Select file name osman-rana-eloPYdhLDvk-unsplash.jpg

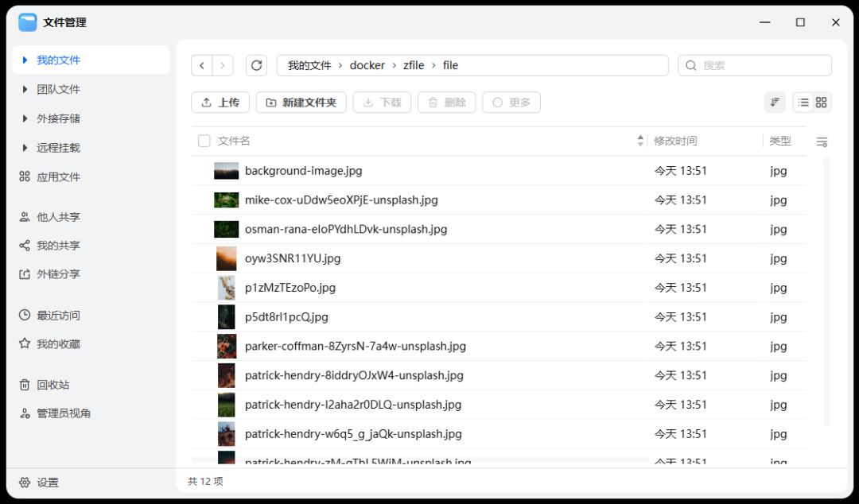pyautogui.click(x=346, y=229)
